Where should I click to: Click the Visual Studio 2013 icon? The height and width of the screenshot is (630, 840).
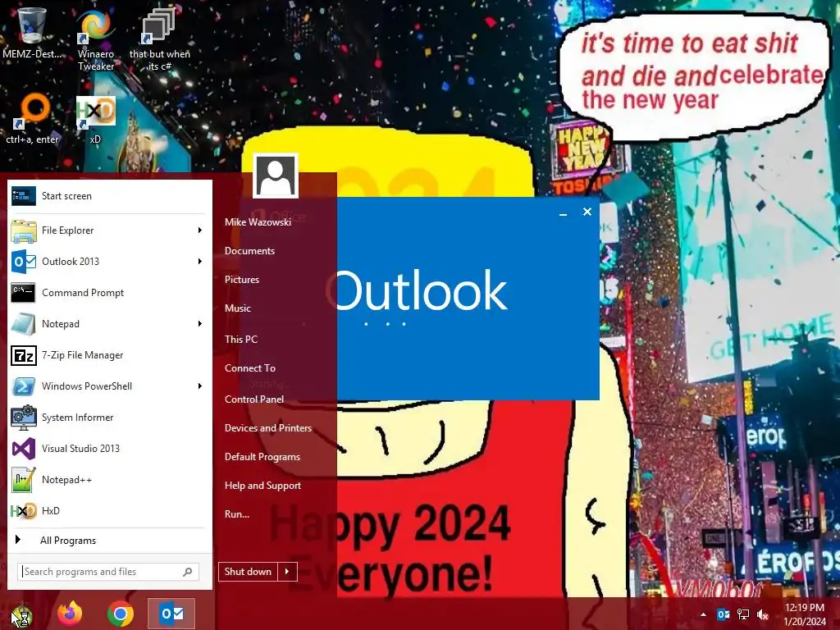[24, 449]
